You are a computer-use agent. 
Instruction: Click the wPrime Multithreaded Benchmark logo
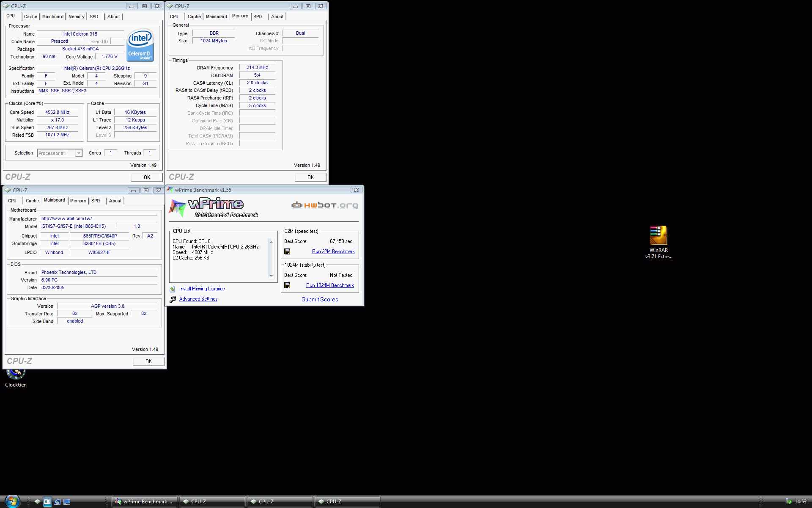pos(213,207)
